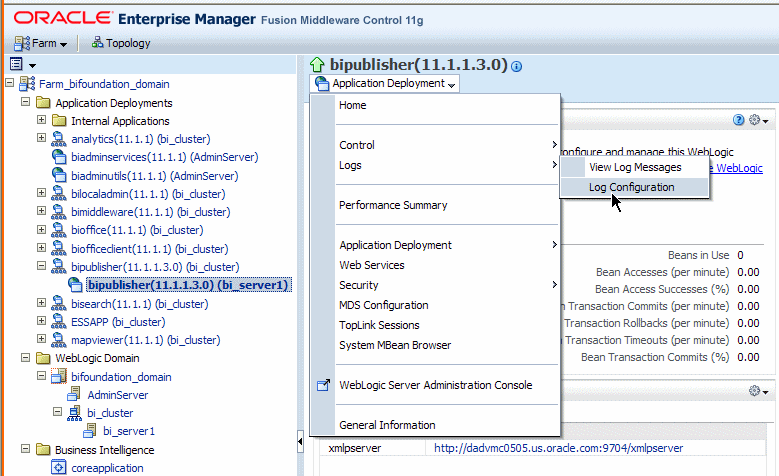Viewport: 779px width, 476px height.
Task: Click the bi_server1 server icon
Action: pyautogui.click(x=90, y=431)
